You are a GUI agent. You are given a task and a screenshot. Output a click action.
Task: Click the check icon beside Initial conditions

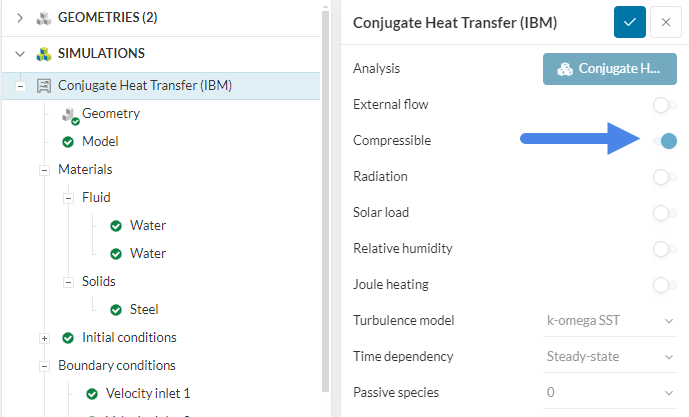[68, 338]
